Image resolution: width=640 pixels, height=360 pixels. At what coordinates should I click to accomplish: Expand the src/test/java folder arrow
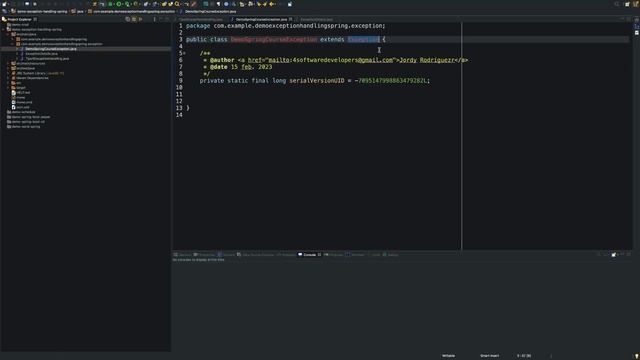coord(8,68)
